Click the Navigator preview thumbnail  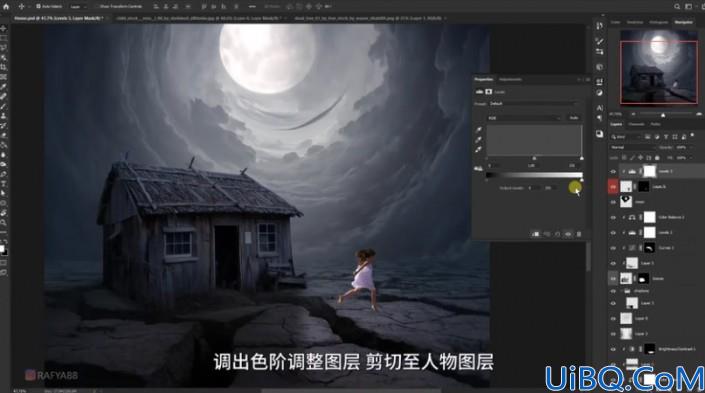click(x=659, y=67)
